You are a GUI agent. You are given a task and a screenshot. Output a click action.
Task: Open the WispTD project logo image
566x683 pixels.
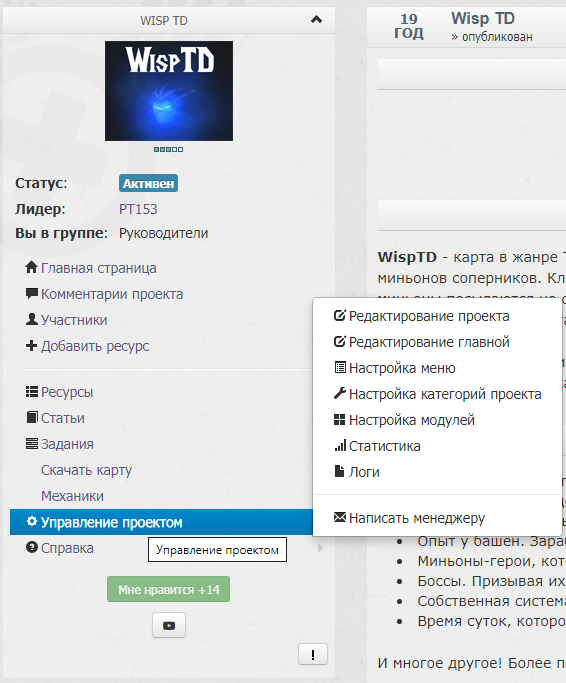169,91
